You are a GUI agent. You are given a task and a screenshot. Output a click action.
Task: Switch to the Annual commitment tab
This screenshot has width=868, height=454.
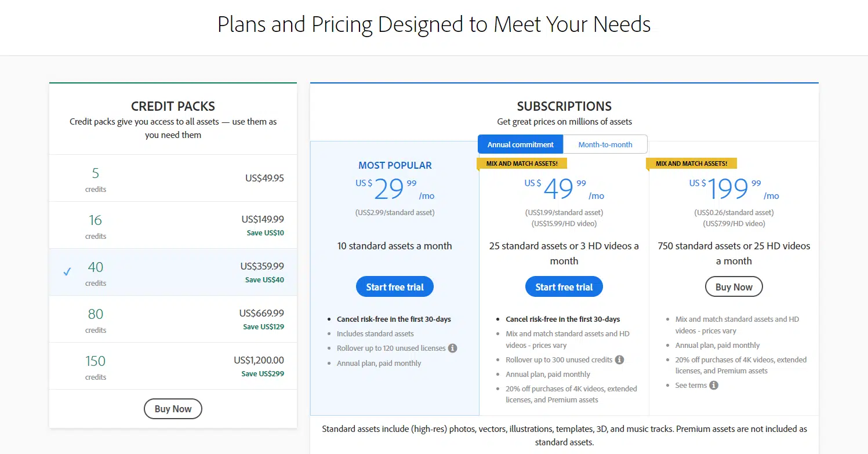tap(520, 144)
